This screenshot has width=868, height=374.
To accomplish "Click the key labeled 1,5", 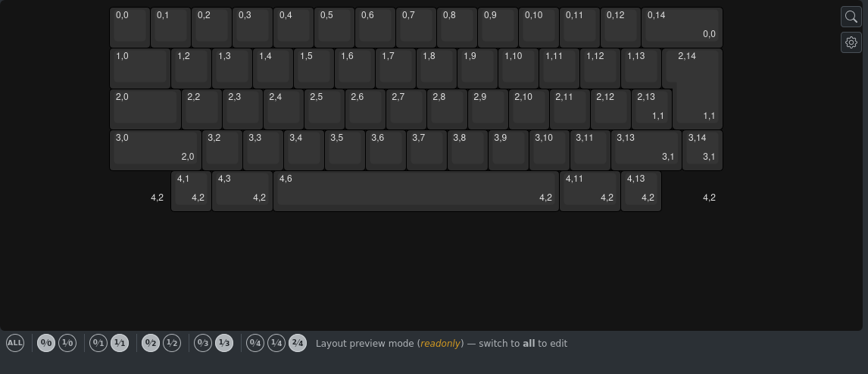I will tap(314, 68).
